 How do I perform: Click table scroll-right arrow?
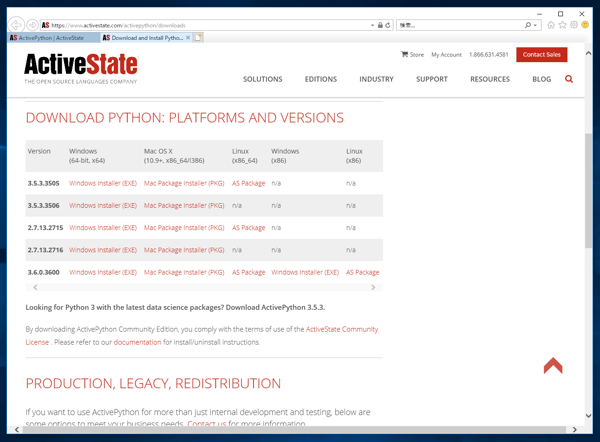[373, 287]
